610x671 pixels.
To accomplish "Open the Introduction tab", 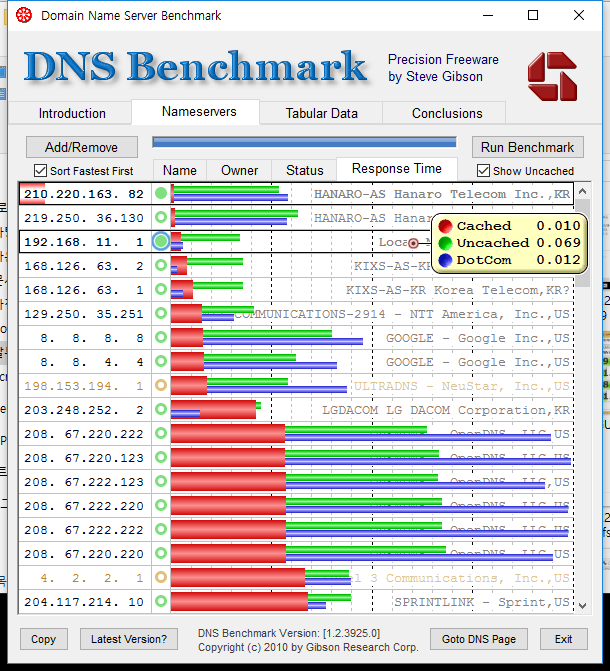I will pos(72,113).
